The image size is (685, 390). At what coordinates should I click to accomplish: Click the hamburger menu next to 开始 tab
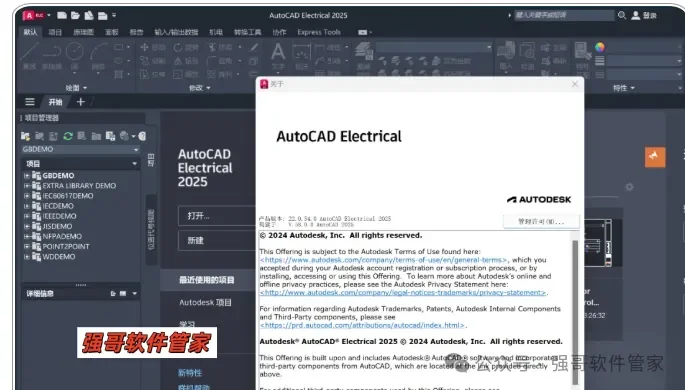tap(30, 102)
